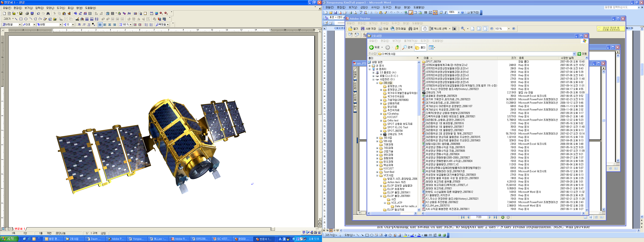644x242 pixels.
Task: Open the font size dropdown showing 10
Action: click(x=73, y=25)
